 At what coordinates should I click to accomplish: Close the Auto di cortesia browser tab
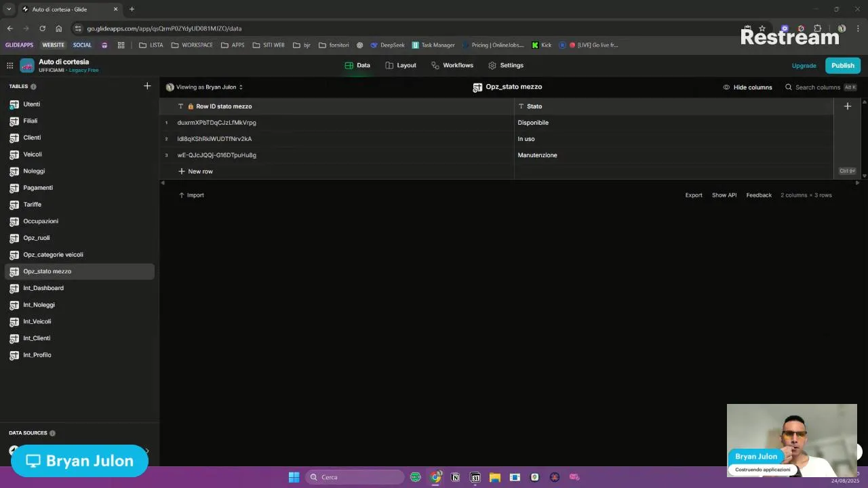pyautogui.click(x=115, y=9)
